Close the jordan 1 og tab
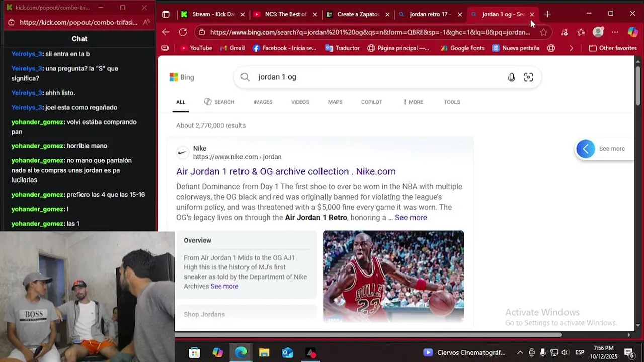The height and width of the screenshot is (362, 644). (x=532, y=14)
